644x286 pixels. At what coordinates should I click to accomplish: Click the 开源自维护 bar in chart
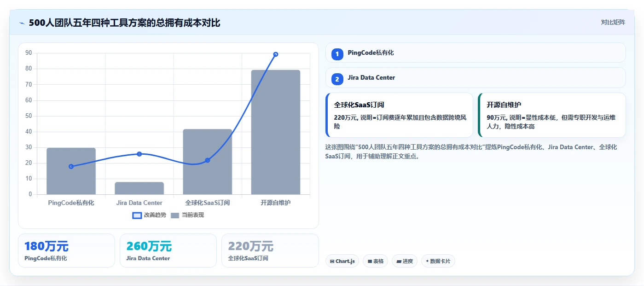pyautogui.click(x=275, y=132)
